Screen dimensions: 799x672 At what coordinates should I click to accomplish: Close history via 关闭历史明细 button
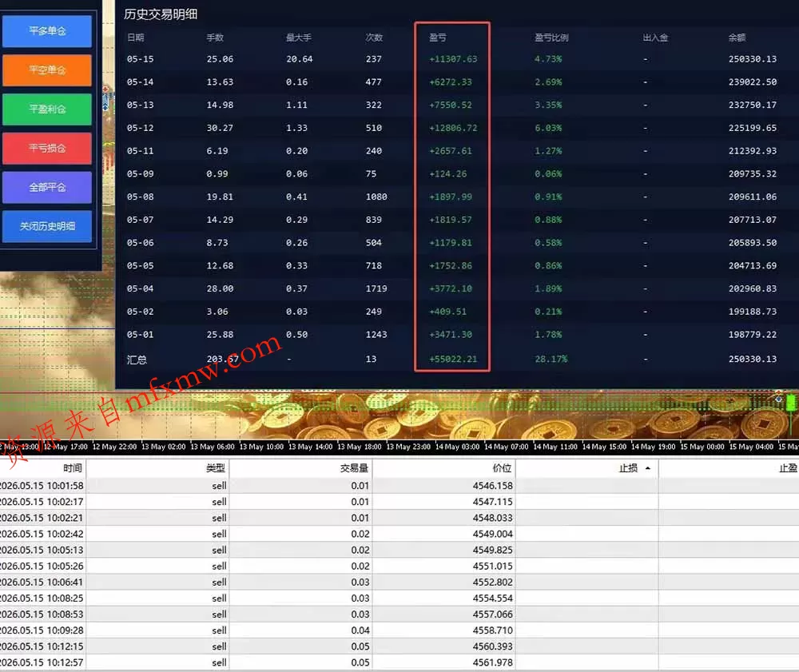click(x=47, y=226)
